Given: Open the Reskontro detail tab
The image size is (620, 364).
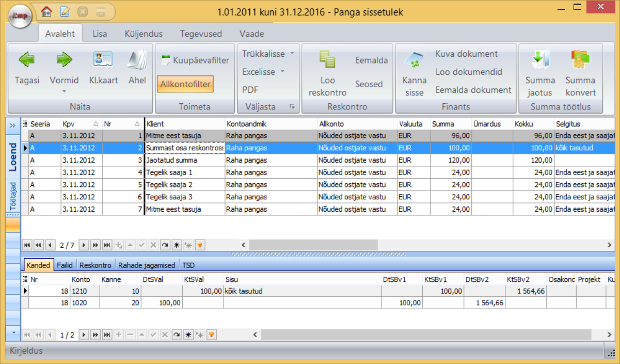Looking at the screenshot, I should 96,265.
